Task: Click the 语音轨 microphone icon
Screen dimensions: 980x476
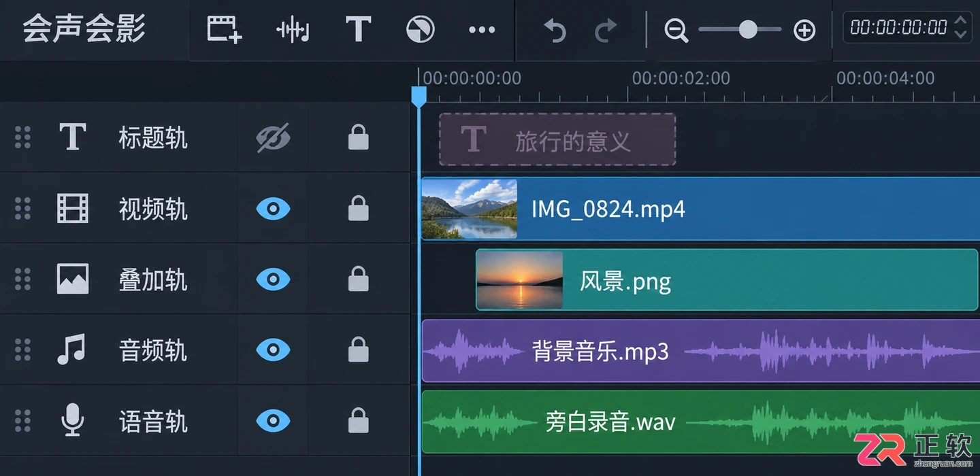Action: click(72, 420)
